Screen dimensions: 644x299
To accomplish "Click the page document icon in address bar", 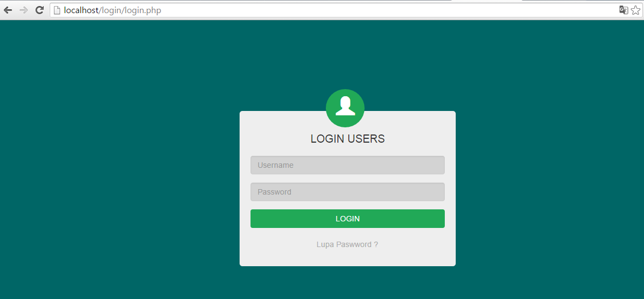I will [57, 10].
